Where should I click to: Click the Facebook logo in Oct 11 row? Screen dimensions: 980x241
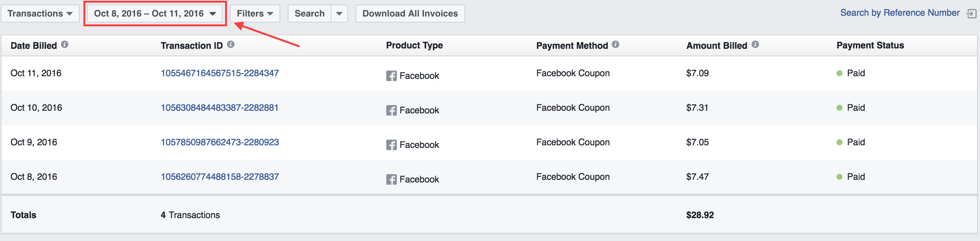click(391, 76)
